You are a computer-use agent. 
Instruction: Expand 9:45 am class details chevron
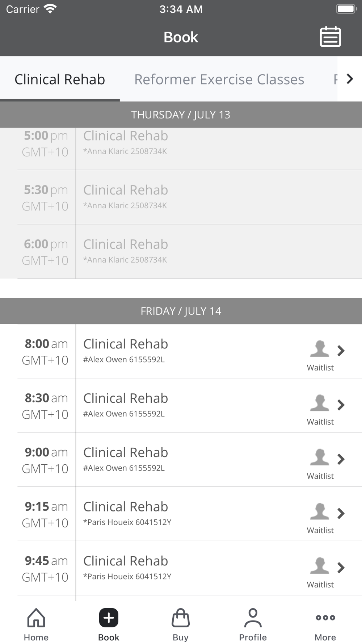tap(341, 568)
